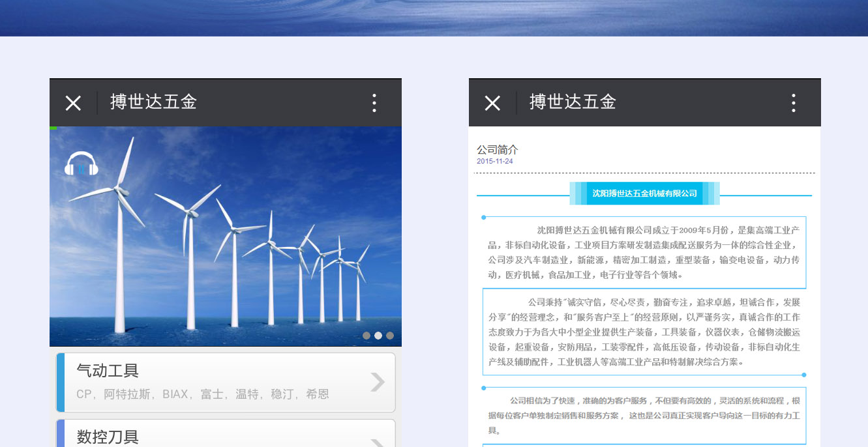Click the 沈阳搏世达五金机械有限公司 blue banner
Screen dimensions: 868x447
click(644, 194)
